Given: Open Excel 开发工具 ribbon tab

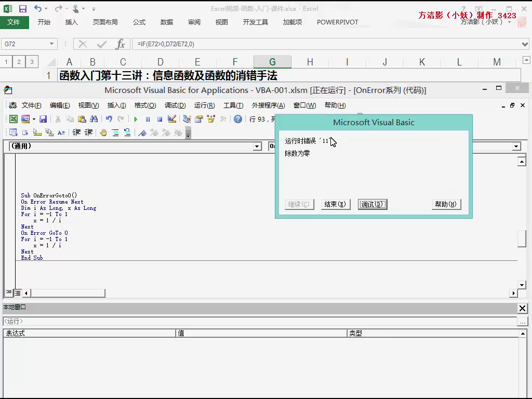Looking at the screenshot, I should tap(256, 22).
